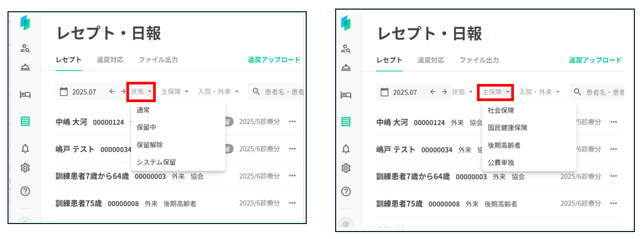Open settings gear in right screenshot sidebar
644x239 pixels.
point(346,168)
